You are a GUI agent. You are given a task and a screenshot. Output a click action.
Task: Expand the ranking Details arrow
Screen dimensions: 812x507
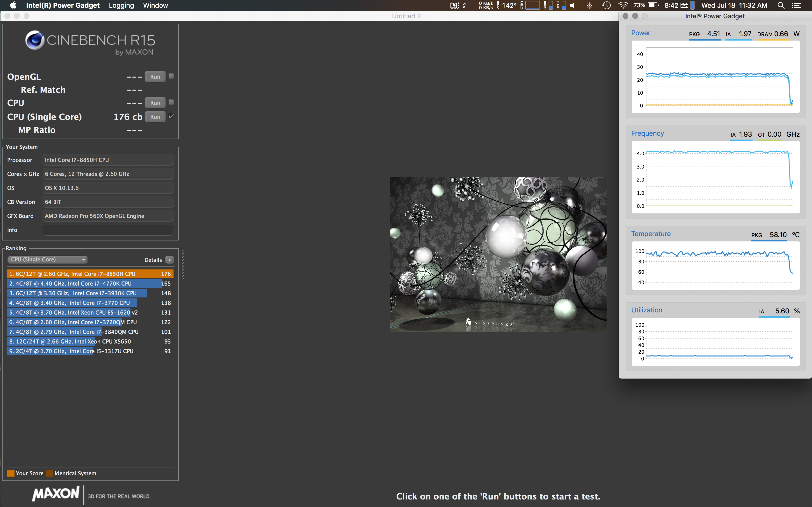[x=169, y=260]
